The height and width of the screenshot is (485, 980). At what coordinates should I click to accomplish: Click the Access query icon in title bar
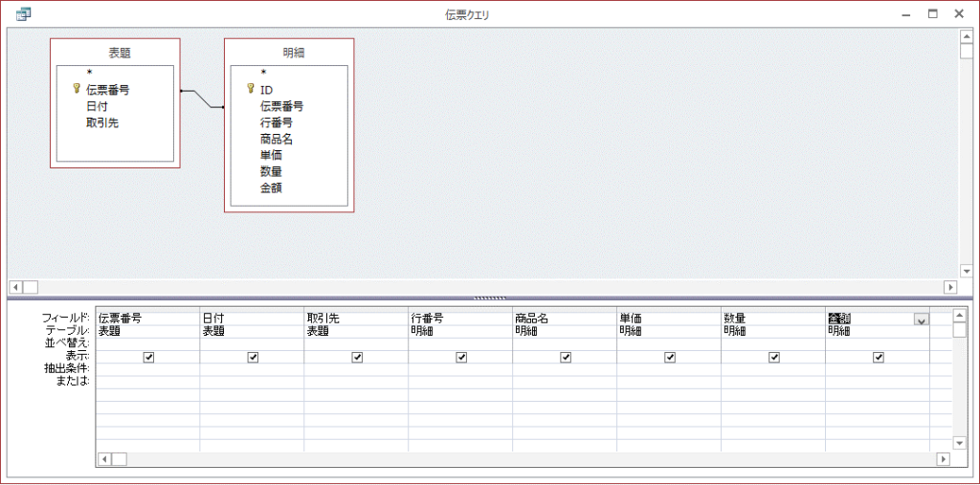(24, 14)
